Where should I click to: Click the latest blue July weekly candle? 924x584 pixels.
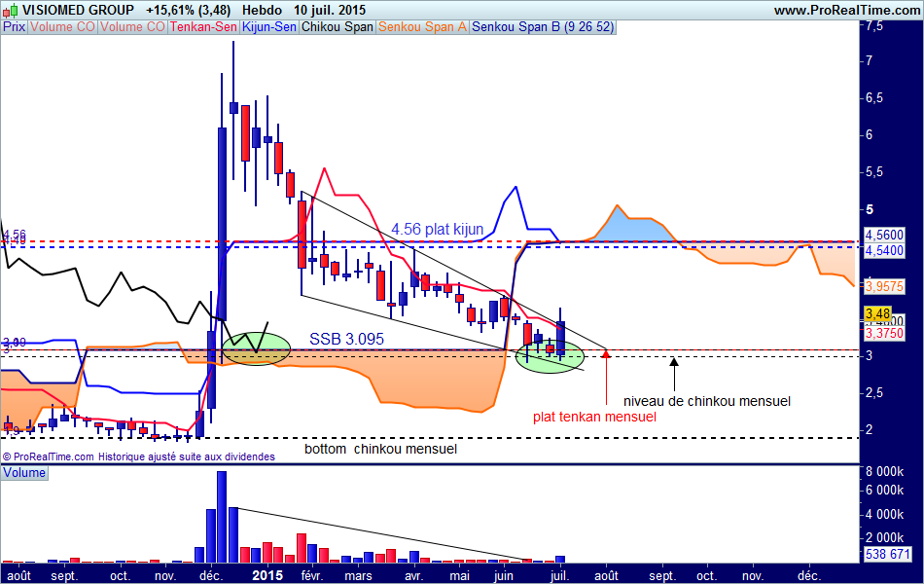[x=560, y=334]
